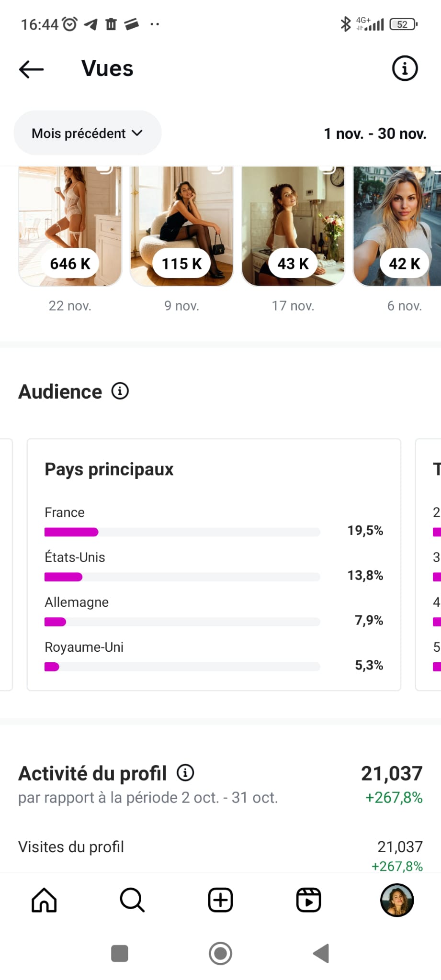This screenshot has height=980, width=441.
Task: Open the Audience info icon
Action: click(x=120, y=391)
